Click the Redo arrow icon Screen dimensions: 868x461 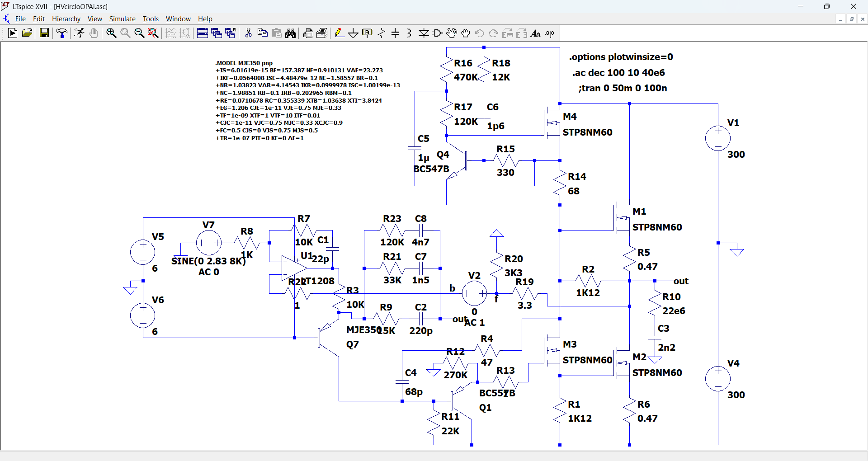pos(494,33)
